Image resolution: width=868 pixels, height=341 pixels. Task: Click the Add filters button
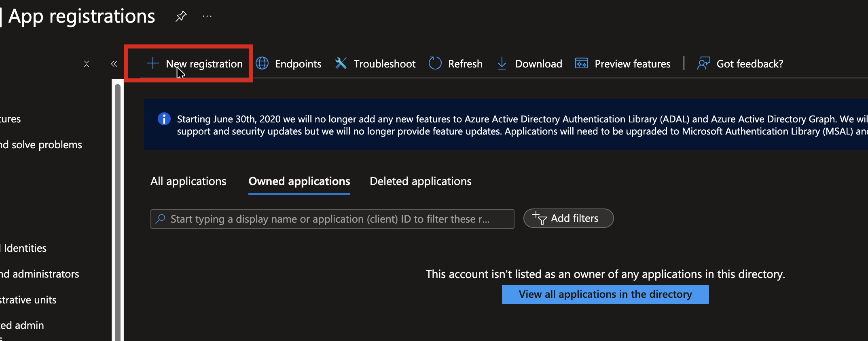point(568,219)
